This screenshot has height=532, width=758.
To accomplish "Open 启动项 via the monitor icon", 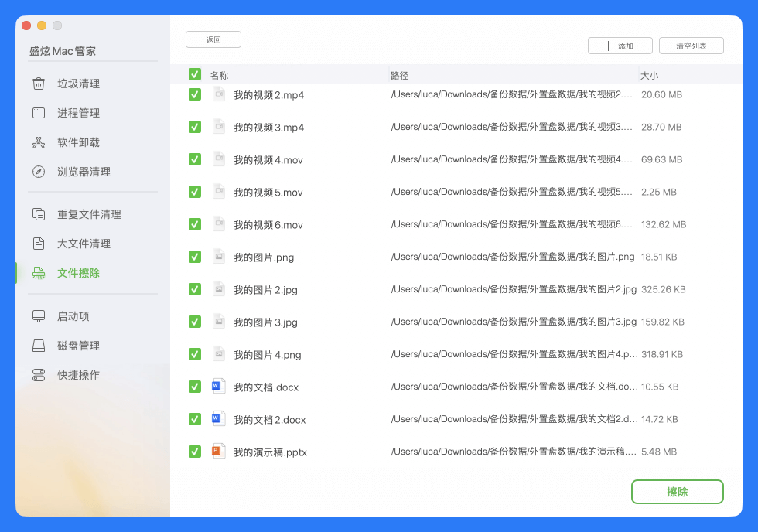I will (38, 316).
